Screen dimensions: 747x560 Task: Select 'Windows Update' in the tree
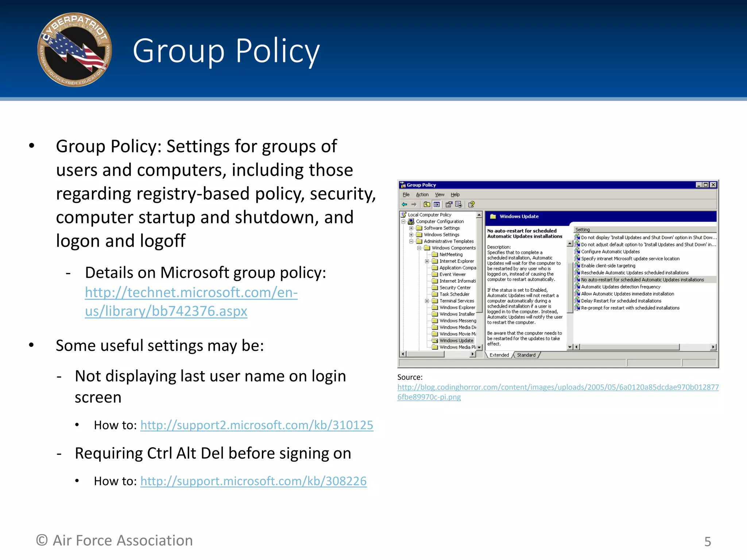(456, 341)
